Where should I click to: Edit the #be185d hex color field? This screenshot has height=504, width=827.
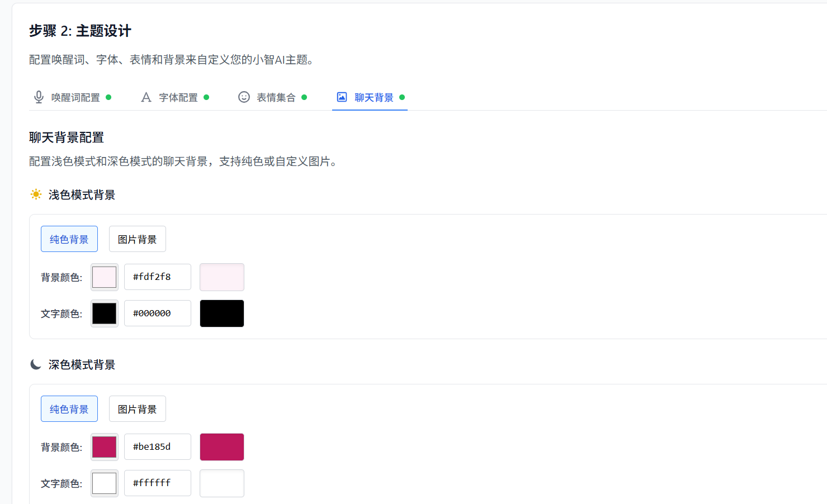158,447
